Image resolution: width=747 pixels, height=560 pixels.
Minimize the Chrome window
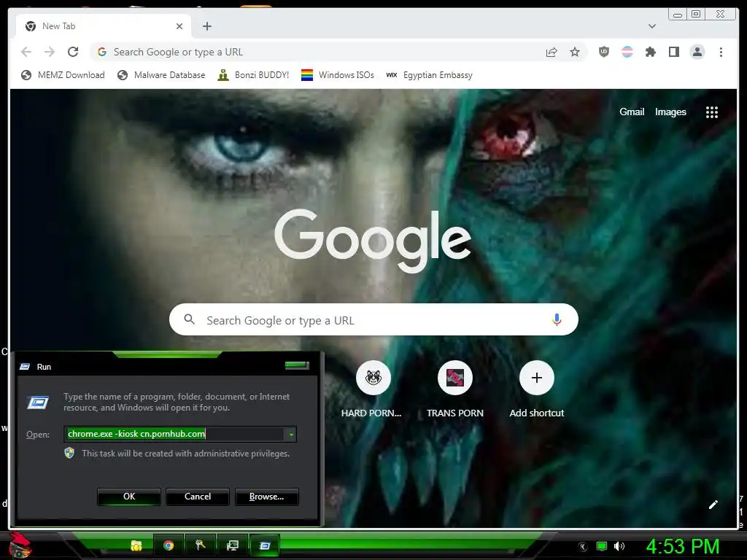678,14
